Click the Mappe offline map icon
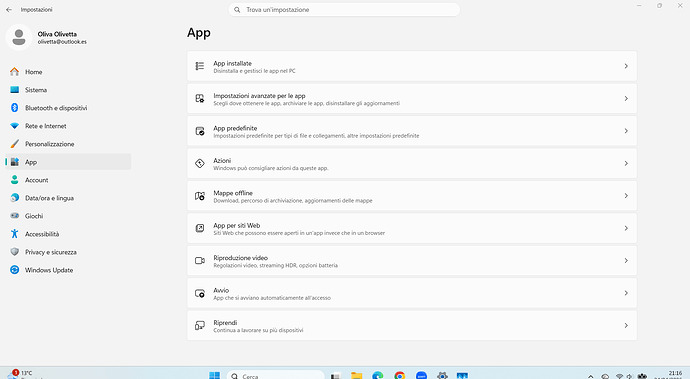690x379 pixels. 200,196
